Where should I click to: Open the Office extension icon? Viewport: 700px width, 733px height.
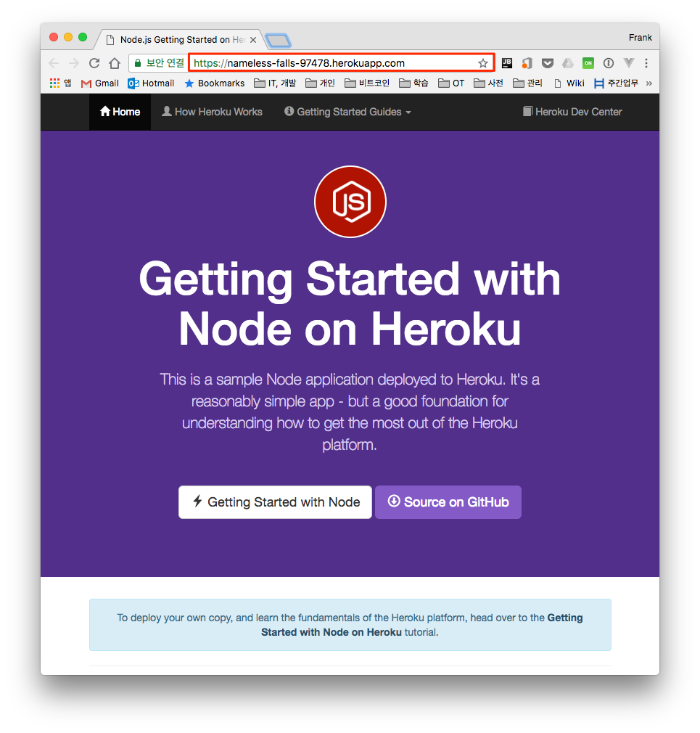[x=527, y=63]
